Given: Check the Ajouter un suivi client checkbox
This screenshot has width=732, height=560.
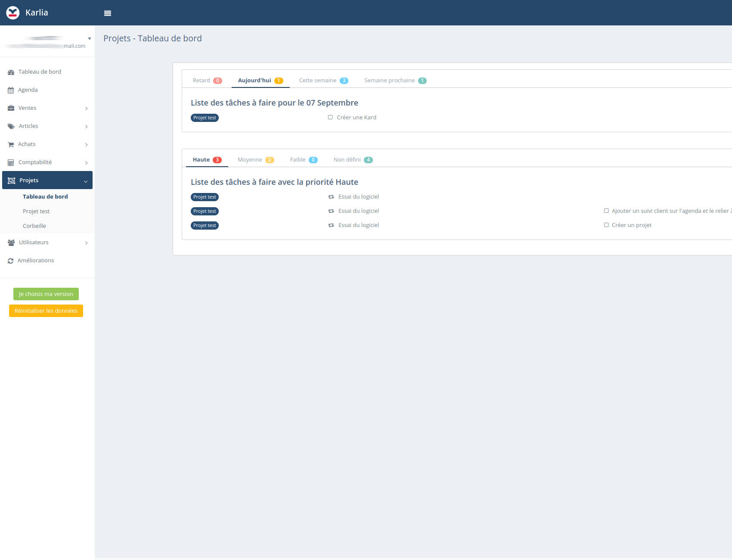Looking at the screenshot, I should pos(606,211).
